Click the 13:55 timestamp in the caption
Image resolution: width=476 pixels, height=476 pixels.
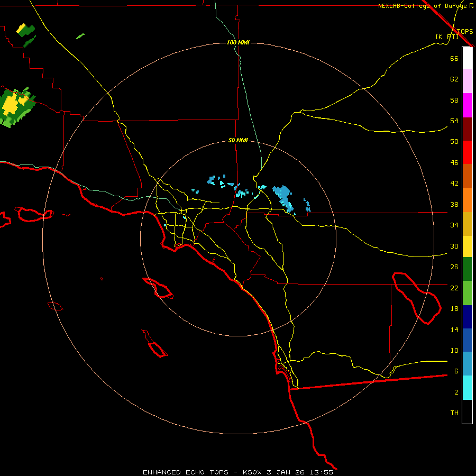point(322,472)
